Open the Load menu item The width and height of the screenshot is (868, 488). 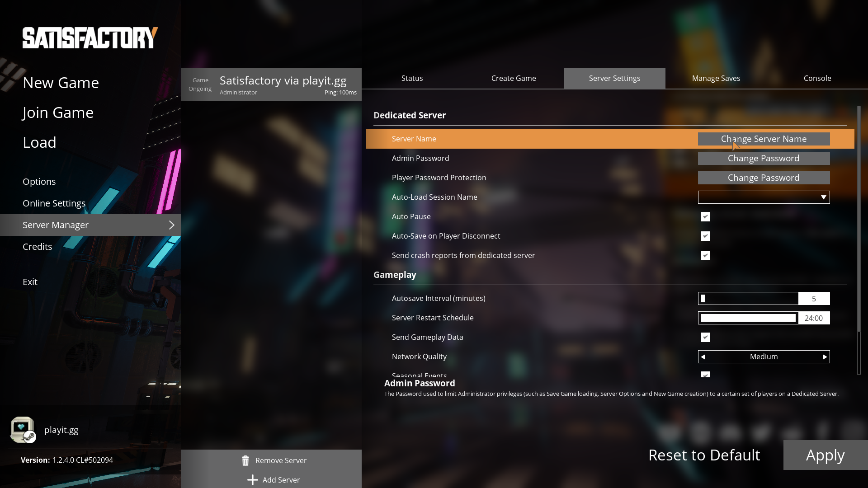click(x=39, y=142)
